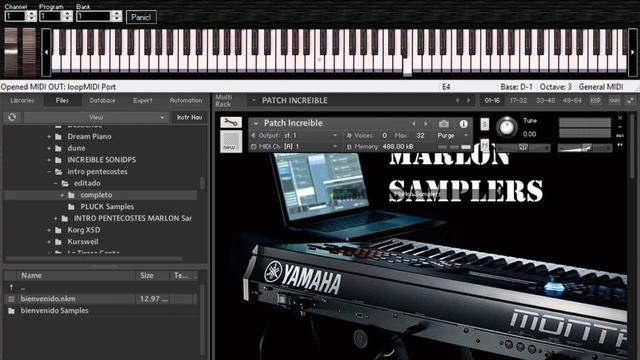Open the instrument info icon
The image size is (640, 360).
[x=463, y=123]
